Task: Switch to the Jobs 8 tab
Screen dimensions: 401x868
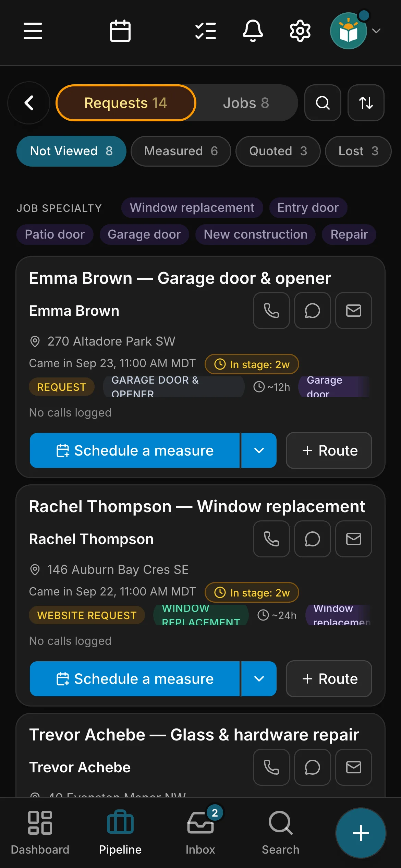Action: point(246,103)
